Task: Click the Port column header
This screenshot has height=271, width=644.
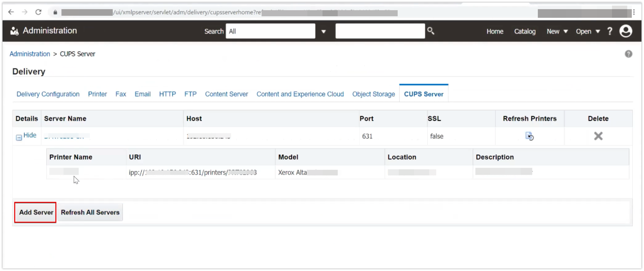Action: [x=366, y=118]
